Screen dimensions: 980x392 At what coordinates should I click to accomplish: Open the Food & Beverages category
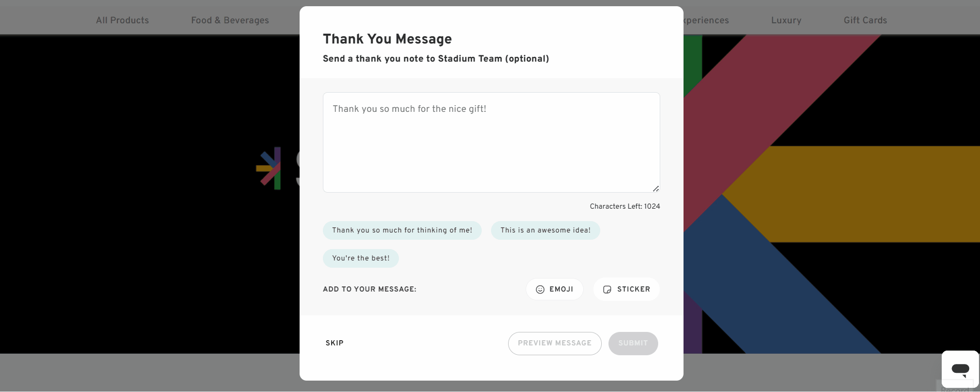pos(230,20)
